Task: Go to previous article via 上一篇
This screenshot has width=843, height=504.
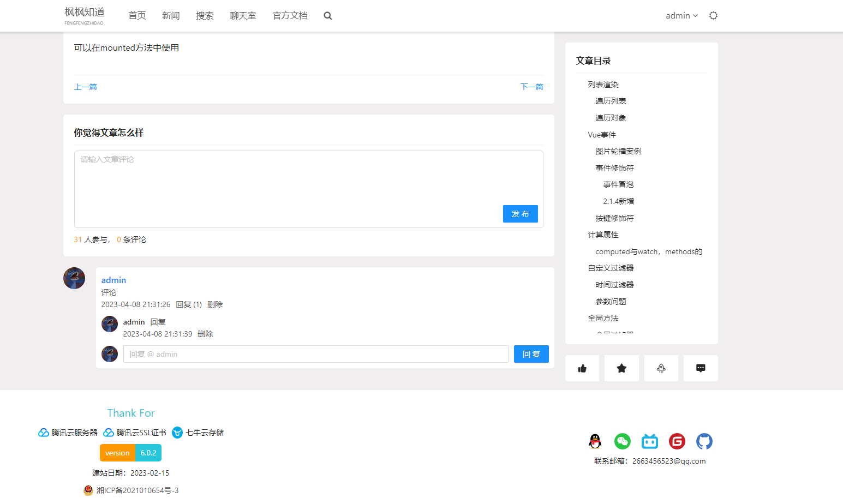Action: coord(86,87)
